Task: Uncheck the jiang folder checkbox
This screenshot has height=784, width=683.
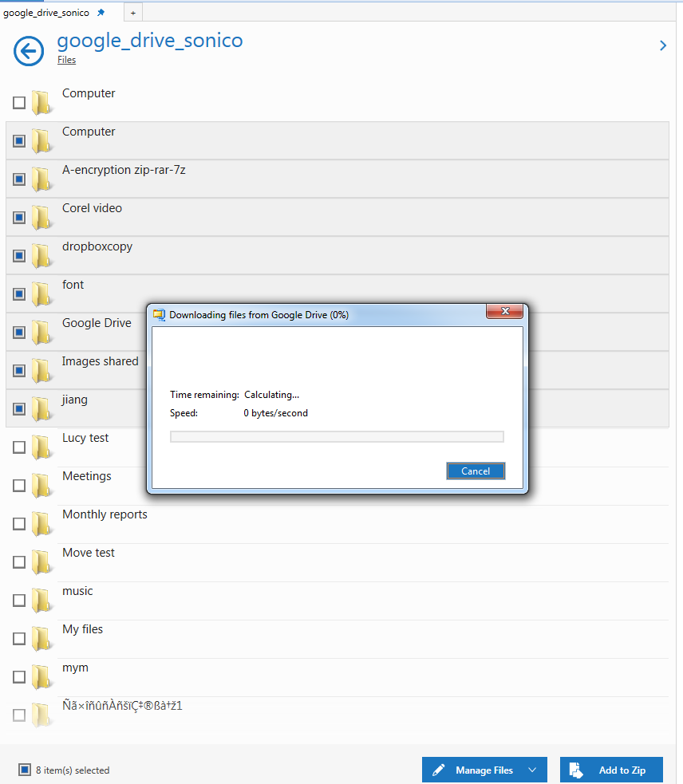Action: [19, 408]
